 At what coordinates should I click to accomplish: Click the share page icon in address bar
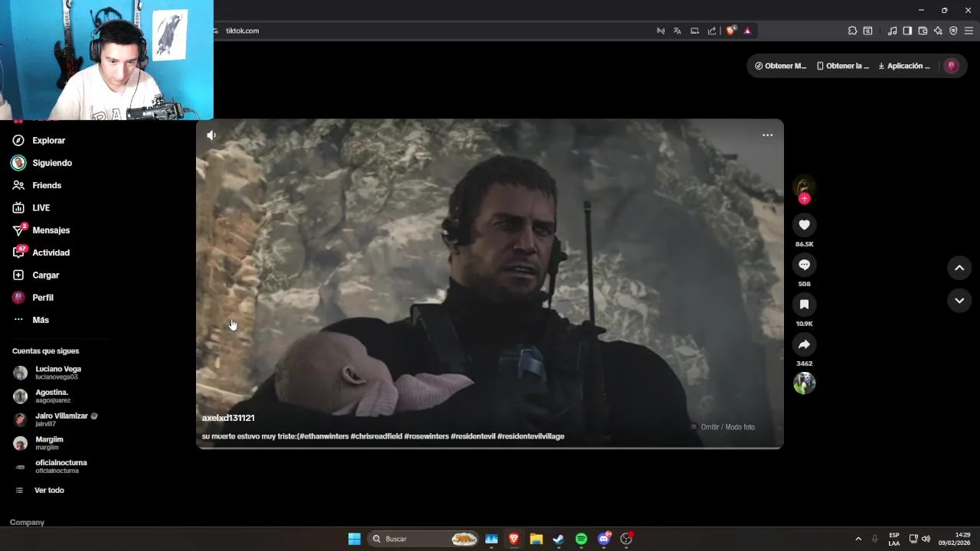point(712,31)
